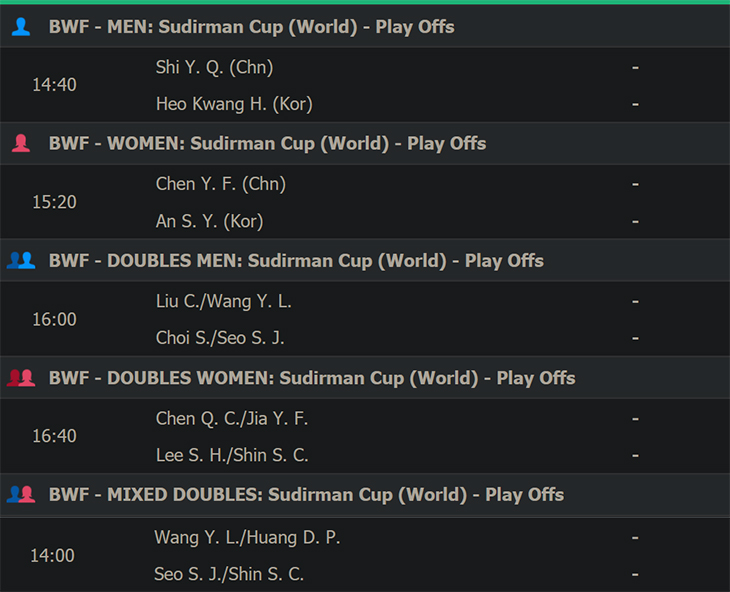The height and width of the screenshot is (592, 730).
Task: Click the 14:40 match time
Action: pos(54,85)
